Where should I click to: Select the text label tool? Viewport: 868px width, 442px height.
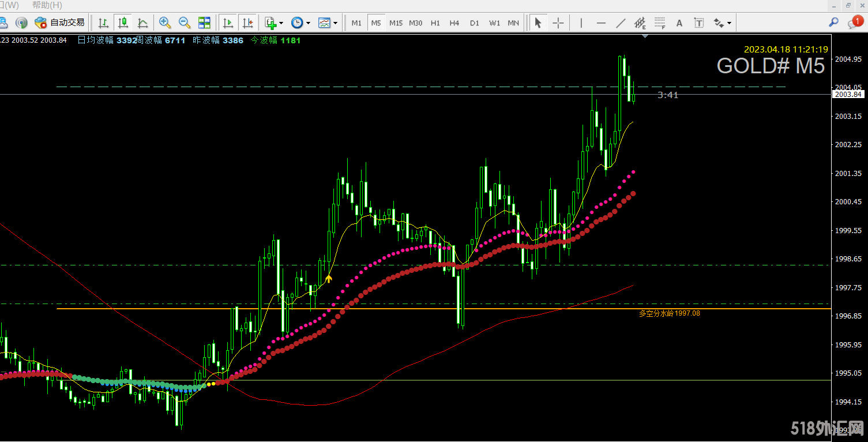tap(699, 23)
